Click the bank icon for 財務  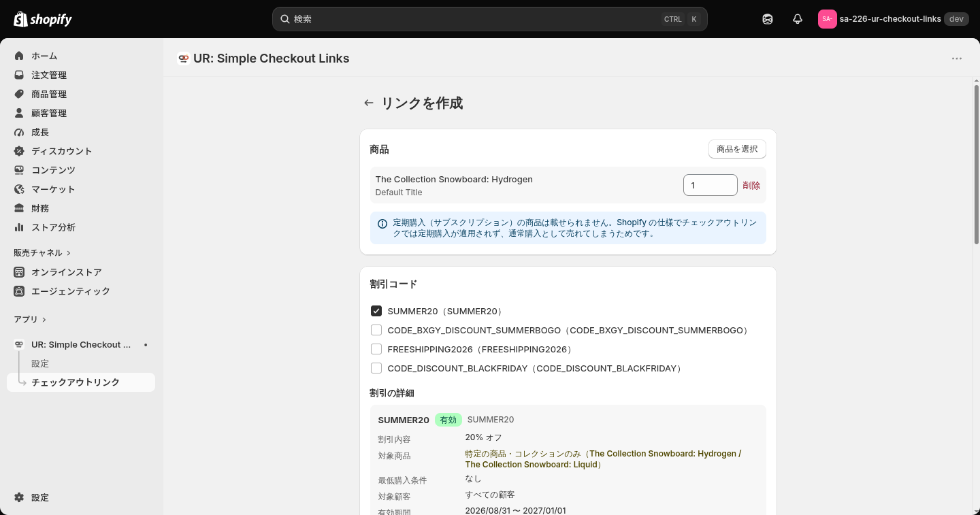[19, 208]
